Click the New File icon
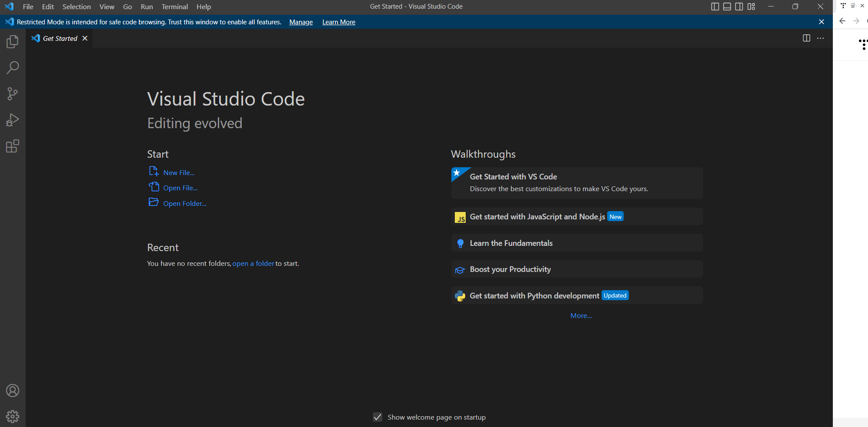This screenshot has height=427, width=868. 154,171
